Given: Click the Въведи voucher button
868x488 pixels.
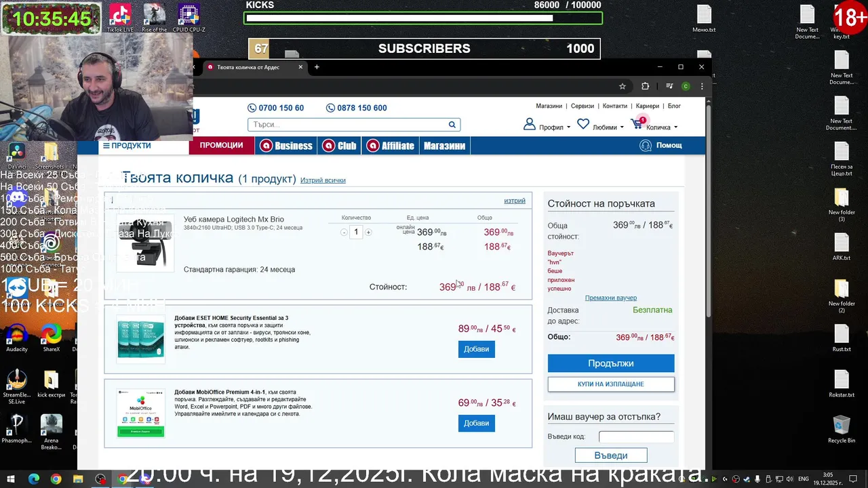Looking at the screenshot, I should pos(611,455).
